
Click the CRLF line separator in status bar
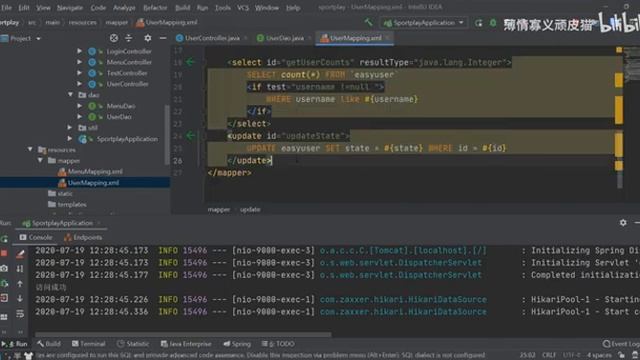pos(549,355)
